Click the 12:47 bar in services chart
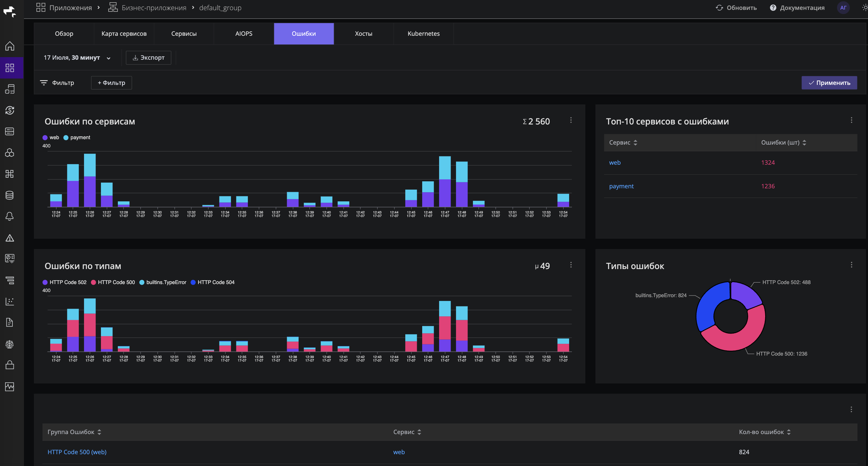The width and height of the screenshot is (868, 466). 445,182
